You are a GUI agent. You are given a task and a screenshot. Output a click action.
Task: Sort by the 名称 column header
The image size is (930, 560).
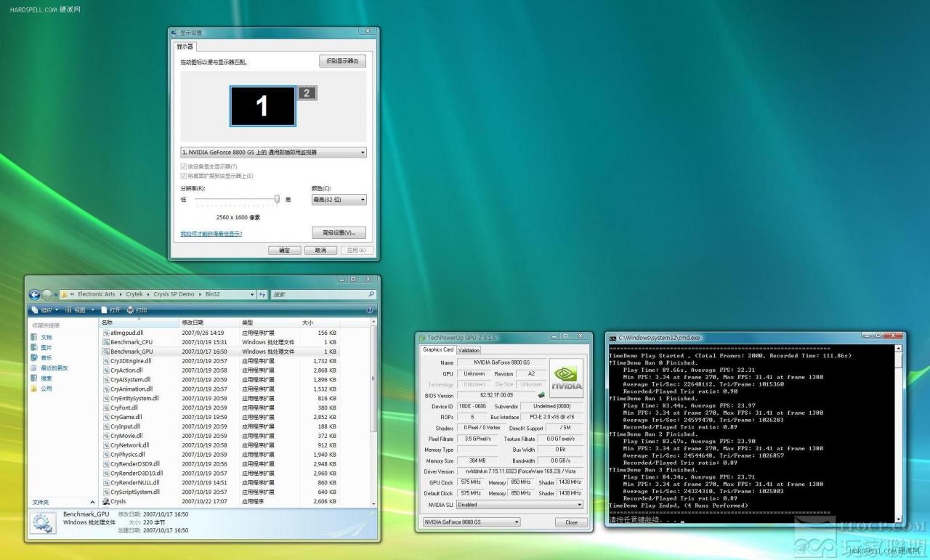tap(138, 322)
